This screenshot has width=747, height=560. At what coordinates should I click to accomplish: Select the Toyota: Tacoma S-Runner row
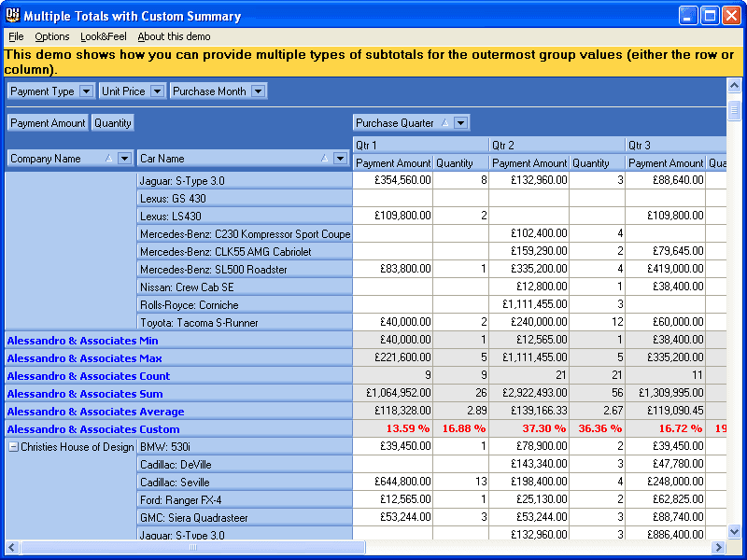[245, 322]
